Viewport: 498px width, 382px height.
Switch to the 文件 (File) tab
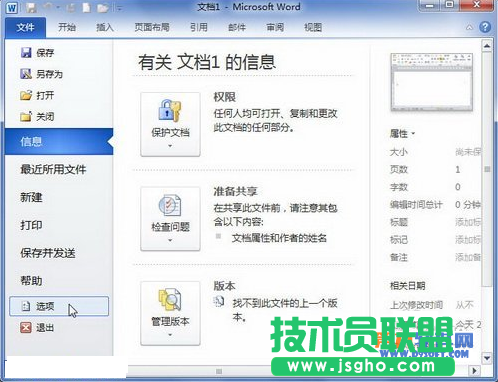(x=25, y=27)
